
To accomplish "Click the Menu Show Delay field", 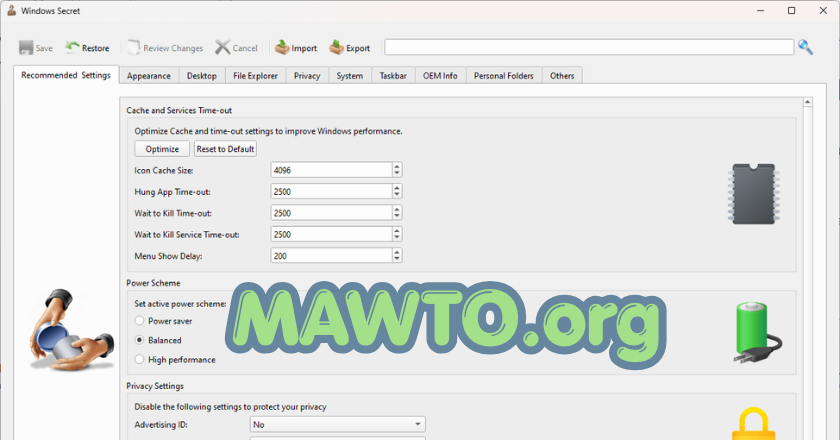I will pos(332,256).
